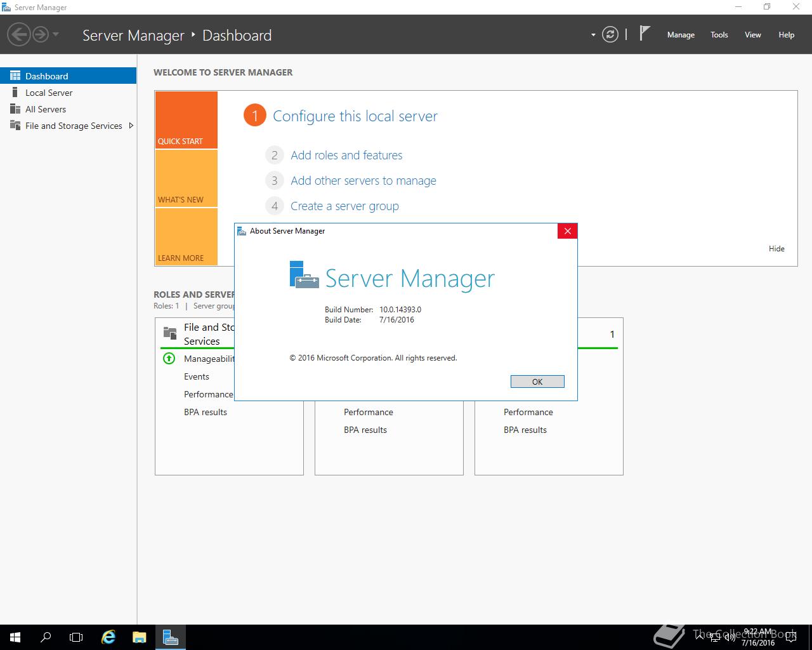Open Events in File and Storage tile

click(x=197, y=376)
